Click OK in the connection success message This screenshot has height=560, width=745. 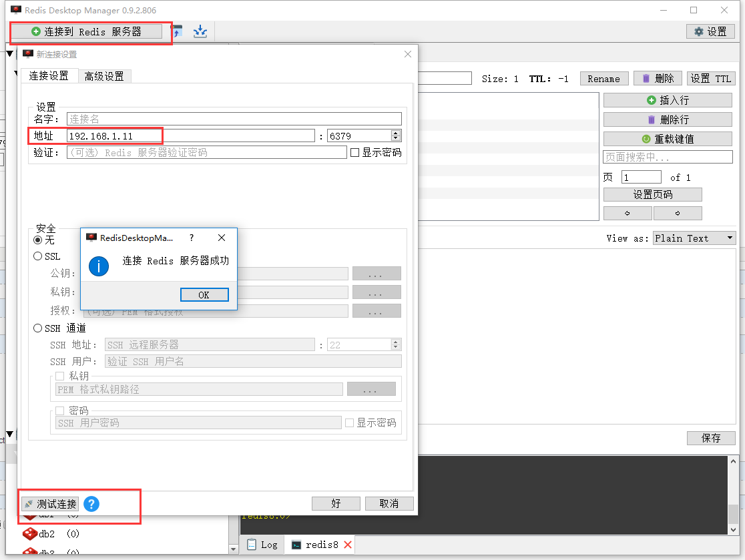pyautogui.click(x=204, y=295)
